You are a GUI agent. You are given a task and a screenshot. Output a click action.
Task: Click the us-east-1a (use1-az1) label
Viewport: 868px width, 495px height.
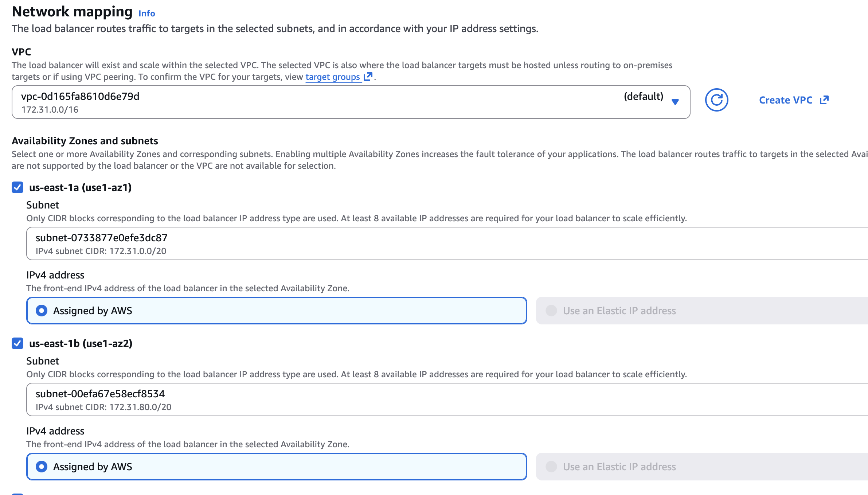click(x=80, y=187)
